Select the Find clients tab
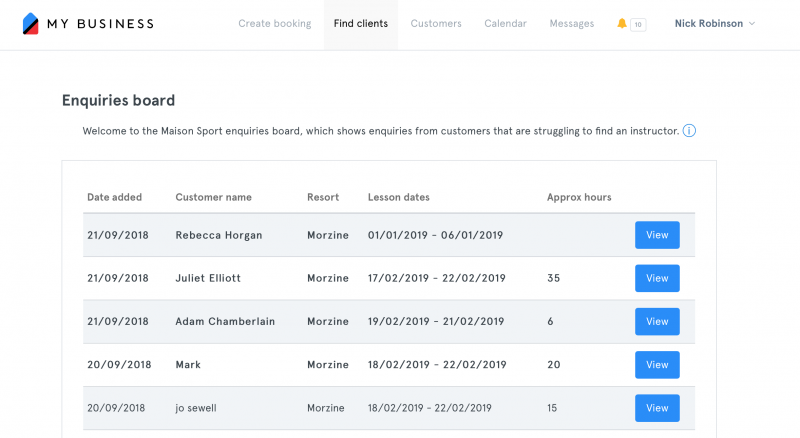This screenshot has width=800, height=438. pos(361,23)
